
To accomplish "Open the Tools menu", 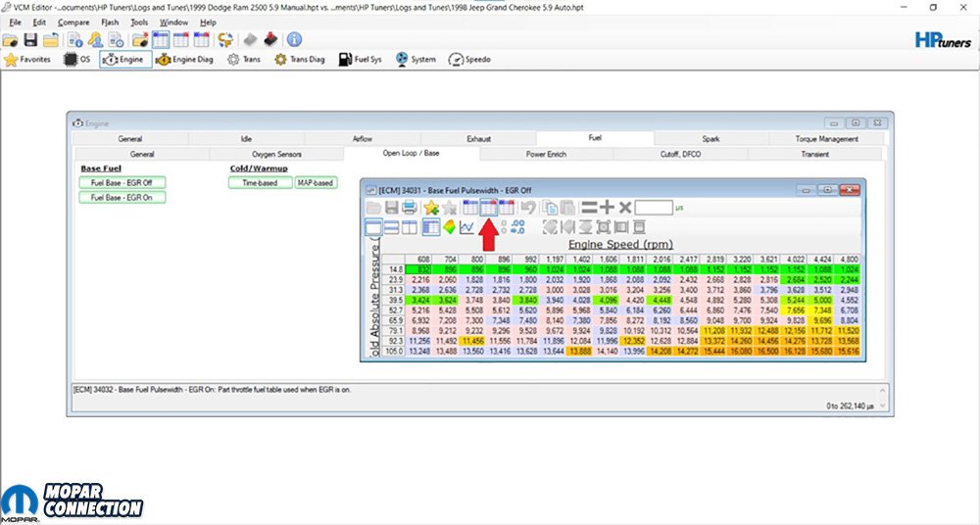I will [x=140, y=22].
